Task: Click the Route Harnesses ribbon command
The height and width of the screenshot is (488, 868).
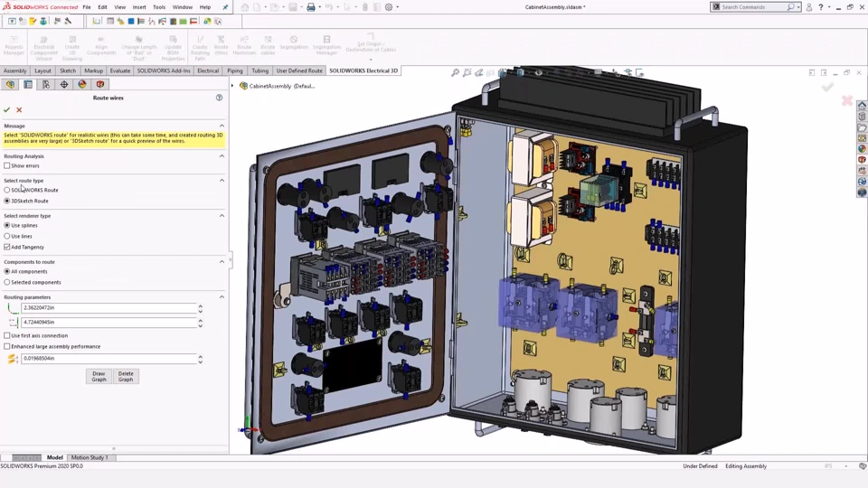Action: [x=244, y=45]
